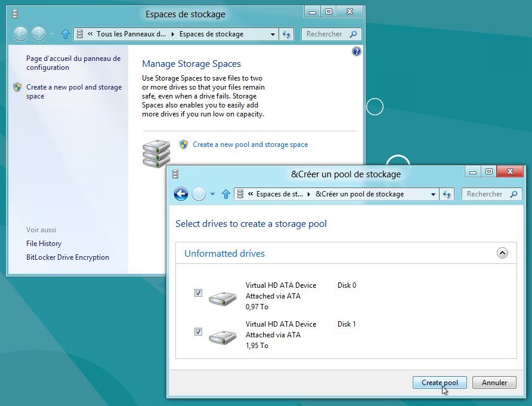This screenshot has width=532, height=406.
Task: Click the refresh icon in the Espaces de stockage address bar
Action: coord(287,35)
